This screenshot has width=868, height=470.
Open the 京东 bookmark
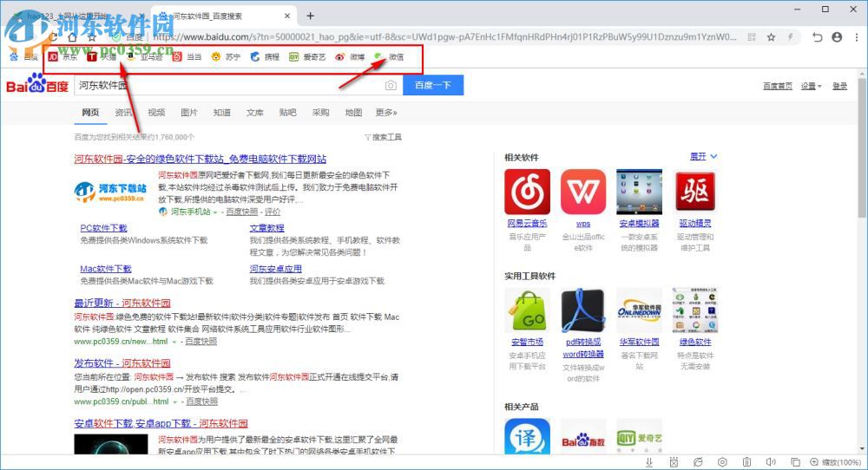point(63,56)
